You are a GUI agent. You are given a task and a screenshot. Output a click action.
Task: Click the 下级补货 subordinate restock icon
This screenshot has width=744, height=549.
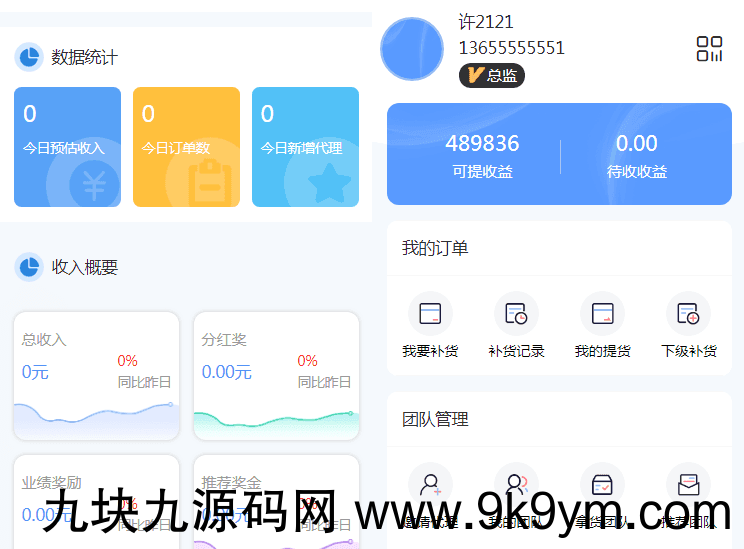pos(688,314)
